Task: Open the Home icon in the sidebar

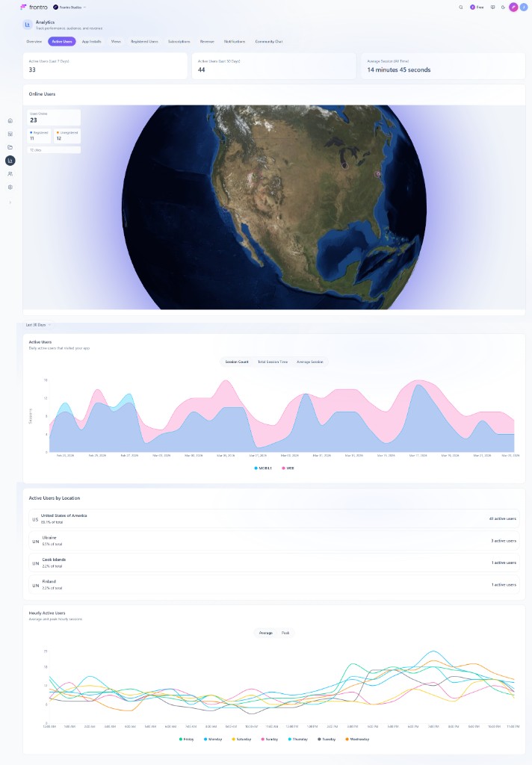Action: [10, 120]
